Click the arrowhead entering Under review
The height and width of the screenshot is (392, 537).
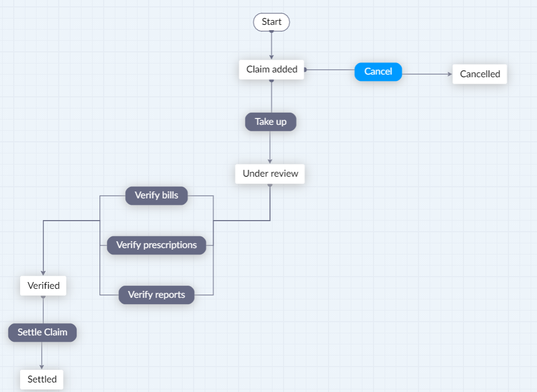pos(270,161)
